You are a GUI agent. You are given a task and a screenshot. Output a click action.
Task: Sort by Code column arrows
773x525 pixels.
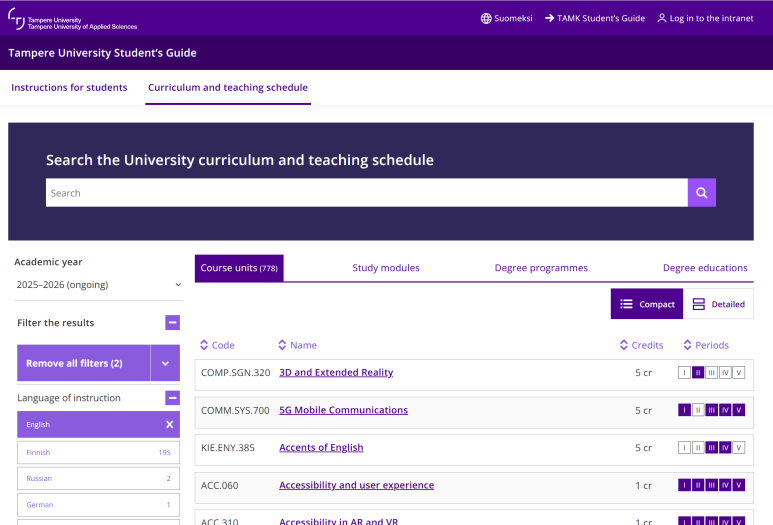pos(204,345)
